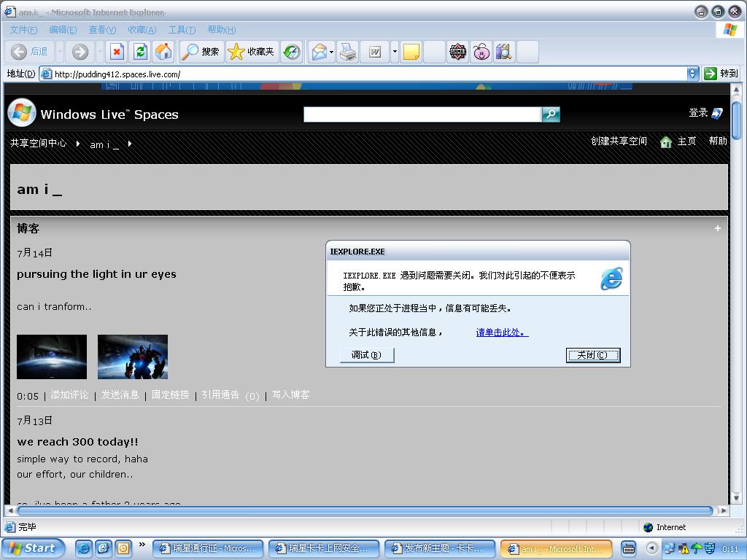The image size is (747, 560).
Task: Click the 调试(B) debug button
Action: click(x=367, y=355)
